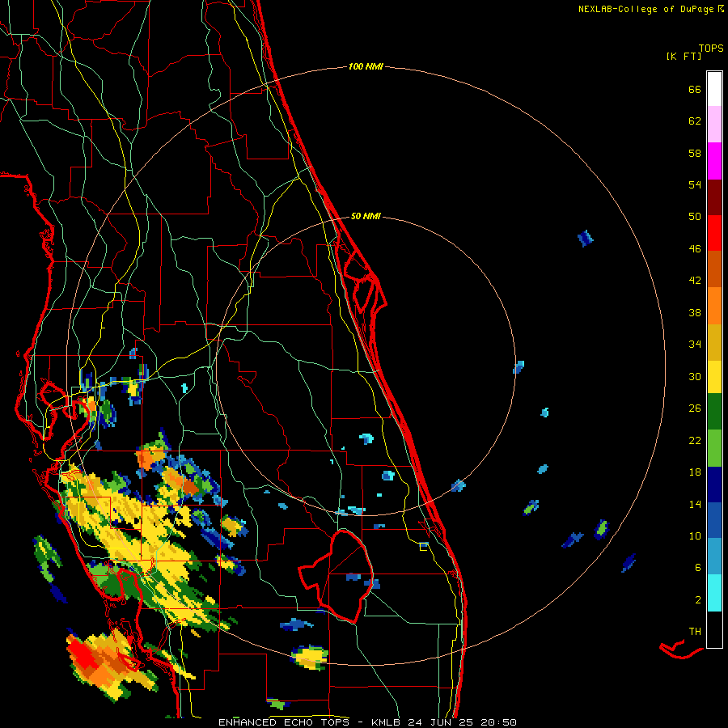The width and height of the screenshot is (728, 728).
Task: Click the "TH" threshold label
Action: pos(695,632)
